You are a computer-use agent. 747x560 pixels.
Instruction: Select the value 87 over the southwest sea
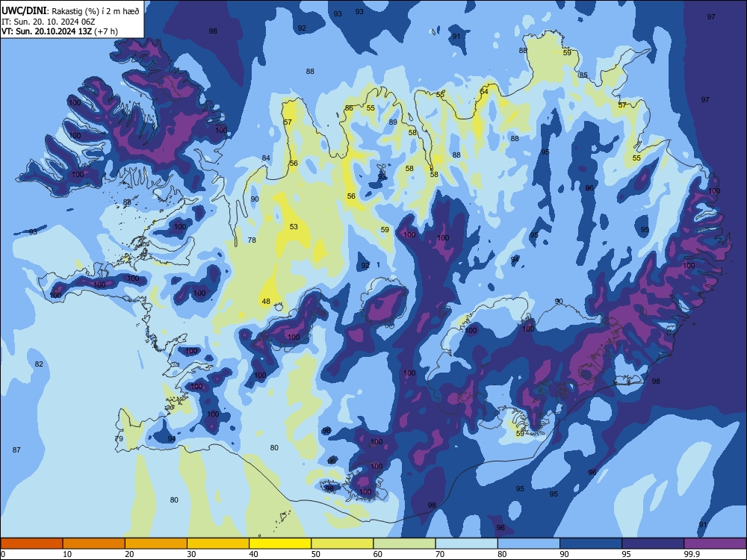coord(16,449)
